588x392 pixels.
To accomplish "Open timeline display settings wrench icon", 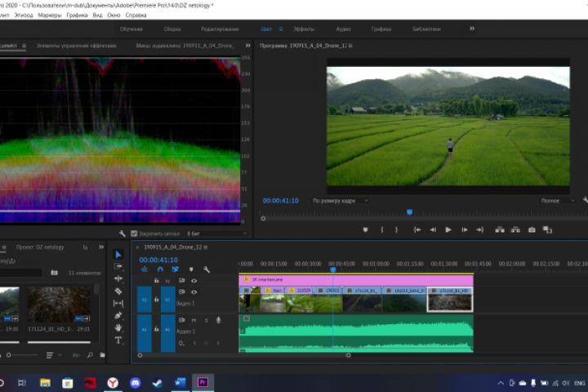I will [x=207, y=269].
